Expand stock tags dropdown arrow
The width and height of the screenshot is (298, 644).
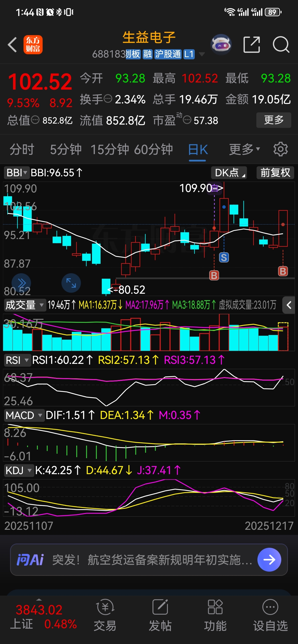pos(202,54)
